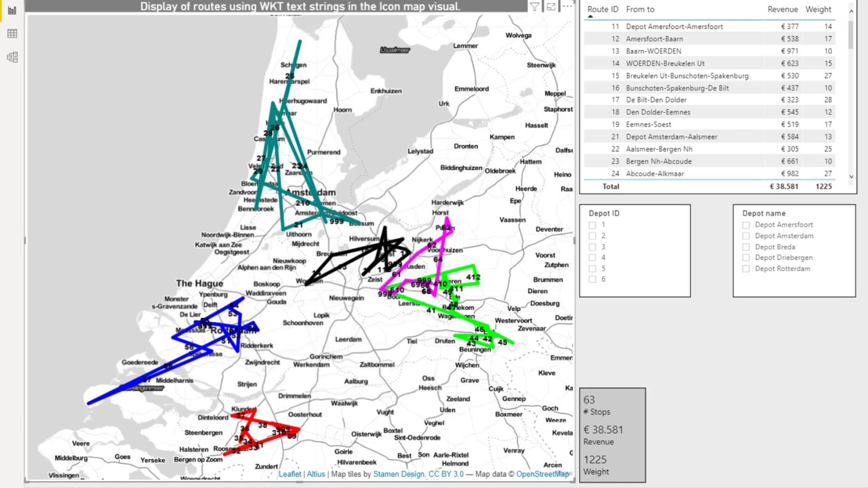The image size is (868, 488).
Task: Sort table by Route ID header
Action: pos(602,9)
